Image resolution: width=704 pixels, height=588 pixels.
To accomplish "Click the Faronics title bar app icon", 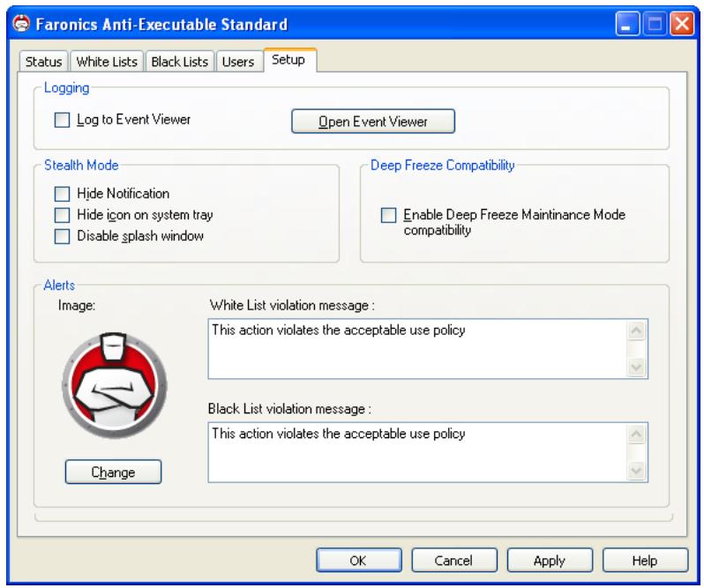I will point(20,23).
